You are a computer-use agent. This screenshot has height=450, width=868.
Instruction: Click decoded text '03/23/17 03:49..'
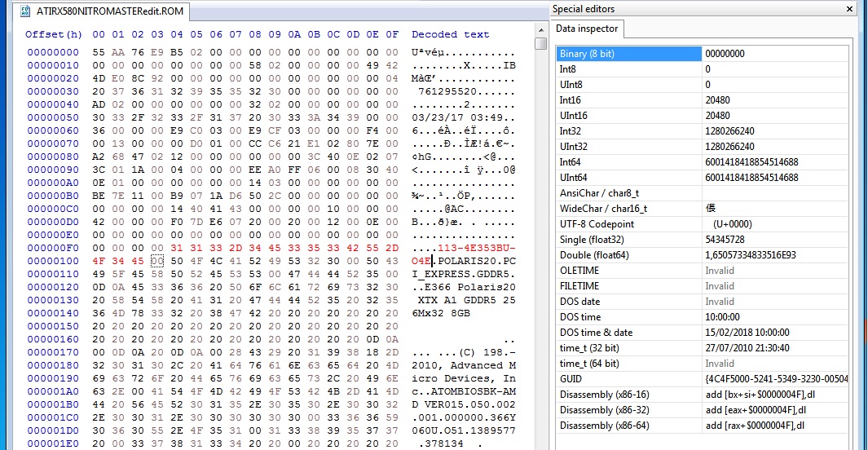coord(463,117)
